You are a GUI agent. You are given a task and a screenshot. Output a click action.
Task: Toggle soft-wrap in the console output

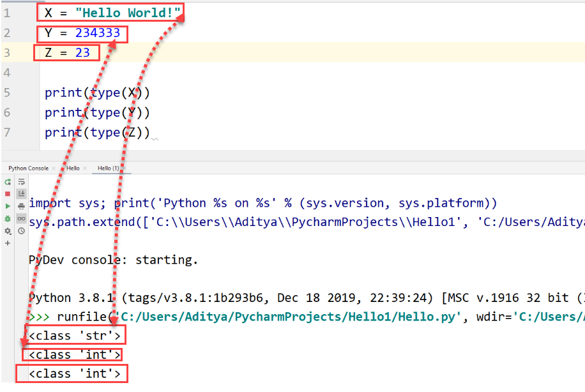pyautogui.click(x=21, y=182)
